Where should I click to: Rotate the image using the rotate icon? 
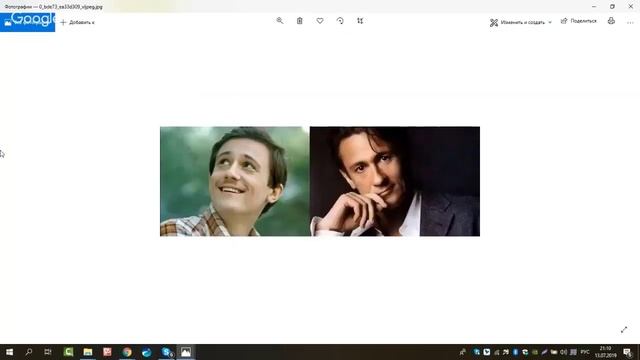[x=340, y=20]
